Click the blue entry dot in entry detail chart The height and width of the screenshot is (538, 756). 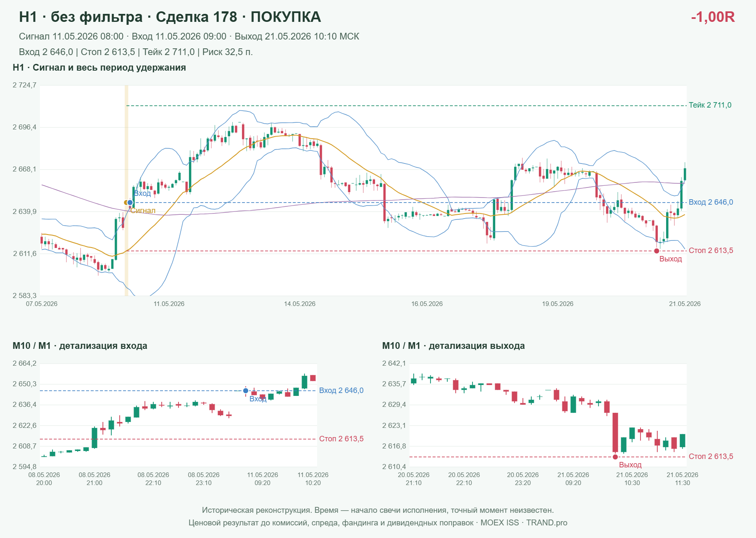246,391
